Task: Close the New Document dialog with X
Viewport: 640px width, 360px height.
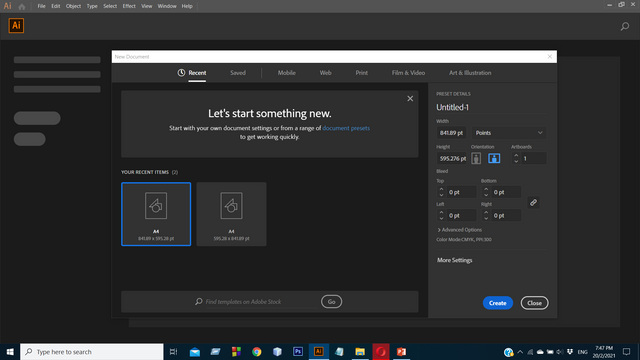Action: pyautogui.click(x=549, y=57)
